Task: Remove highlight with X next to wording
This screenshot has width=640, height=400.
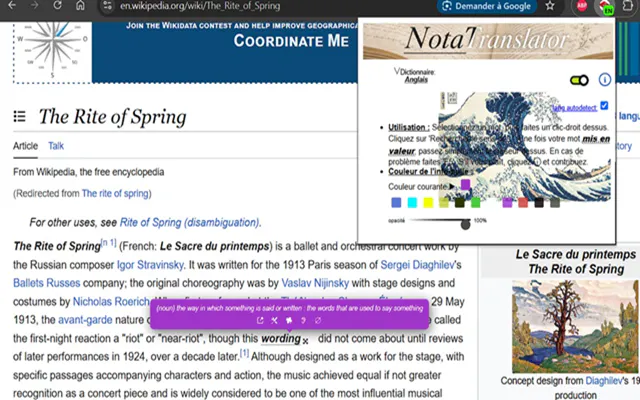Action: click(305, 341)
